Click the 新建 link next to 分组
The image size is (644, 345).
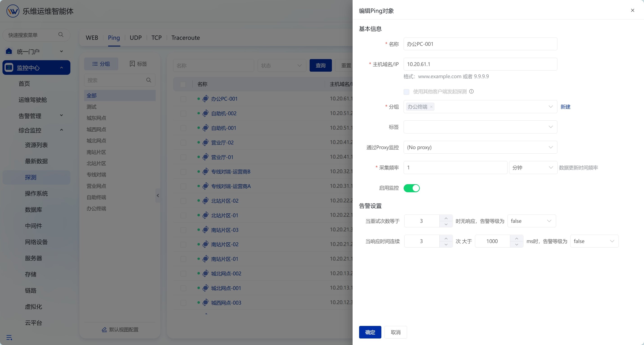pyautogui.click(x=565, y=107)
